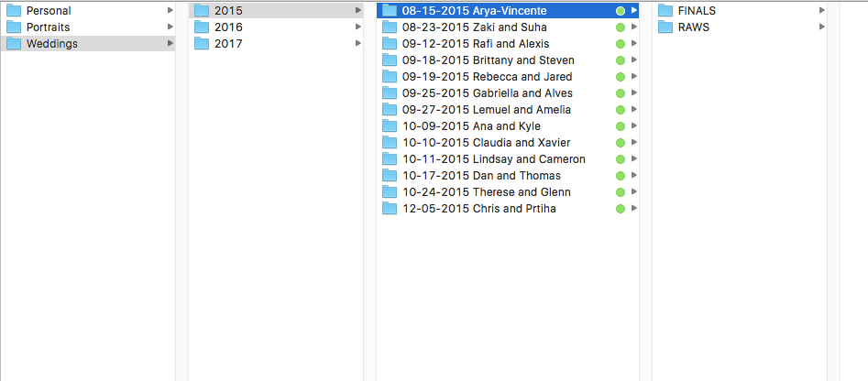Click green tag dot on Therese and Glenn
The height and width of the screenshot is (381, 868).
point(620,192)
